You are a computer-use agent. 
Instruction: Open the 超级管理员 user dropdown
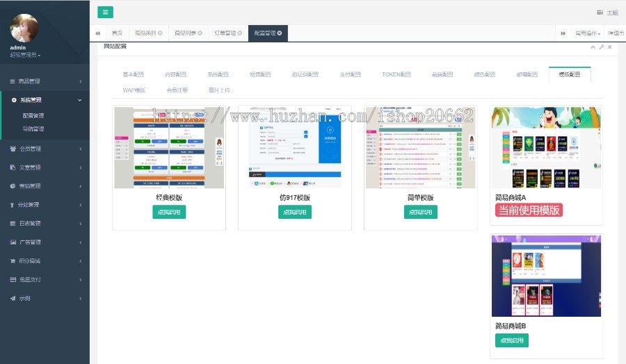tap(25, 55)
